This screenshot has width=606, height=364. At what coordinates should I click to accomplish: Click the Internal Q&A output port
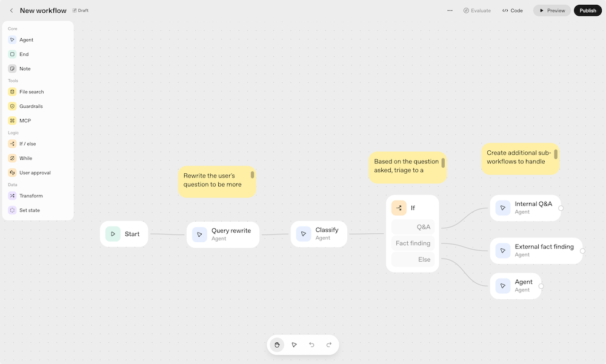coord(561,208)
